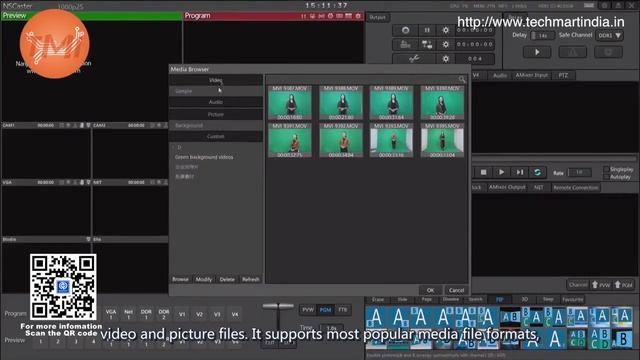640x360 pixels.
Task: Click the Rate value field
Action: [579, 173]
